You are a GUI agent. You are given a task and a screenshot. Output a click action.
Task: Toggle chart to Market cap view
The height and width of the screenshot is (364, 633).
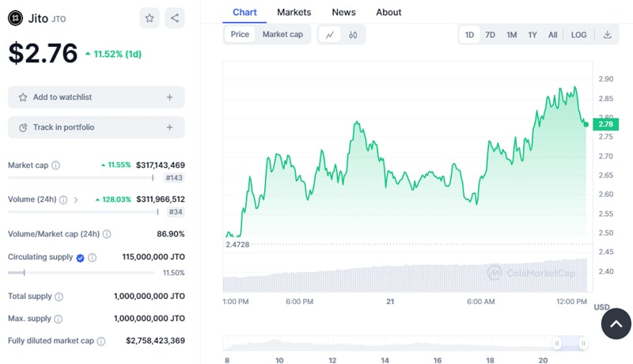[x=282, y=35]
